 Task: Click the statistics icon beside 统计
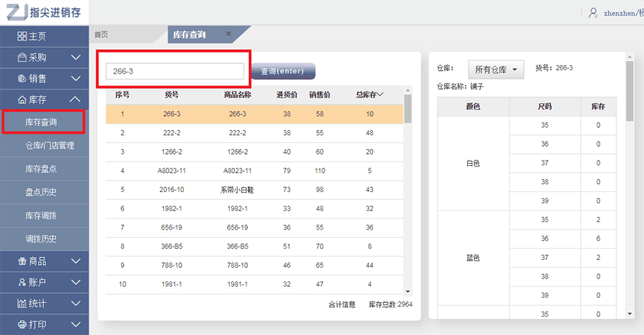[x=22, y=304]
